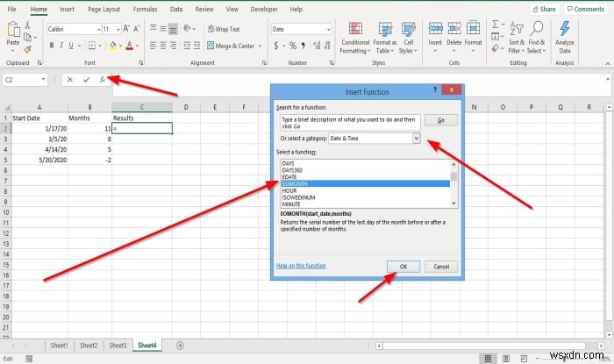Click Decrease Indent icon
This screenshot has height=364, width=614.
coord(187,46)
